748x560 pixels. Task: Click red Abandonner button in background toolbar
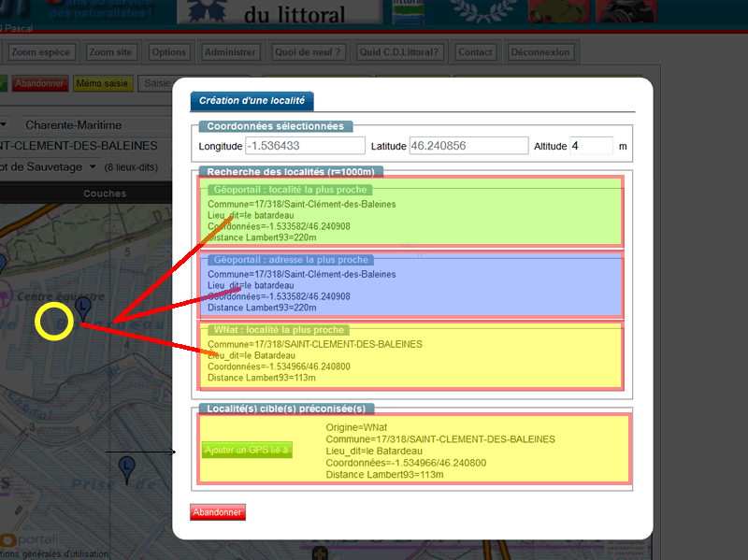point(40,83)
